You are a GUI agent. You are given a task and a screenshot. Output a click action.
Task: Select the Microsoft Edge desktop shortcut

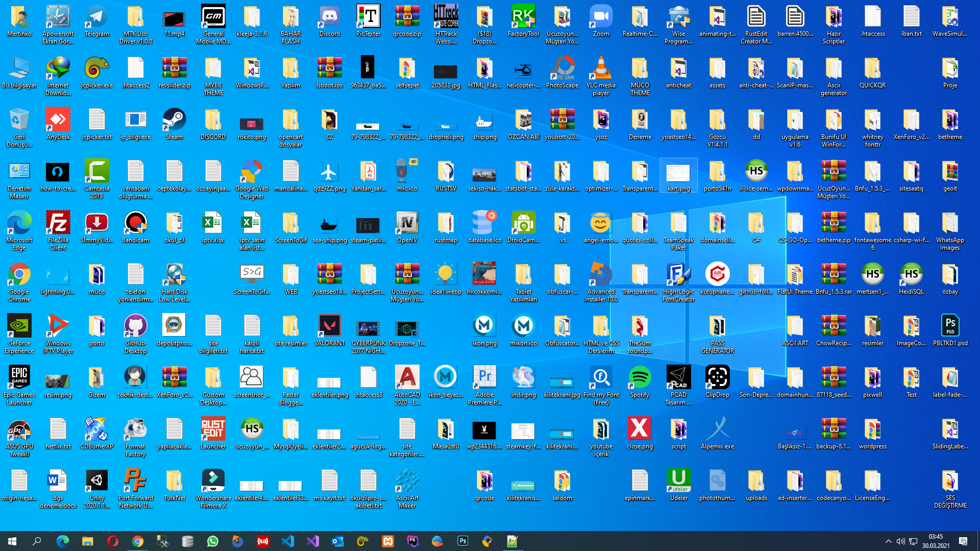coord(19,231)
